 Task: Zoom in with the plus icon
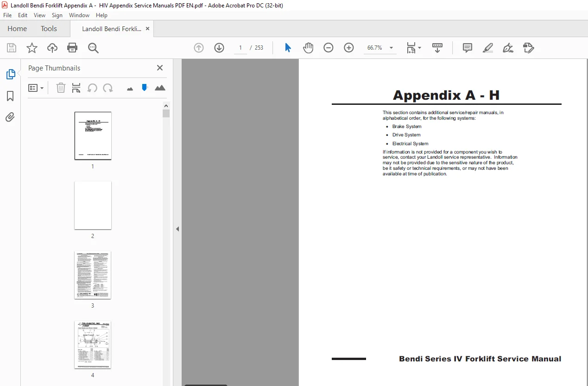pos(349,48)
